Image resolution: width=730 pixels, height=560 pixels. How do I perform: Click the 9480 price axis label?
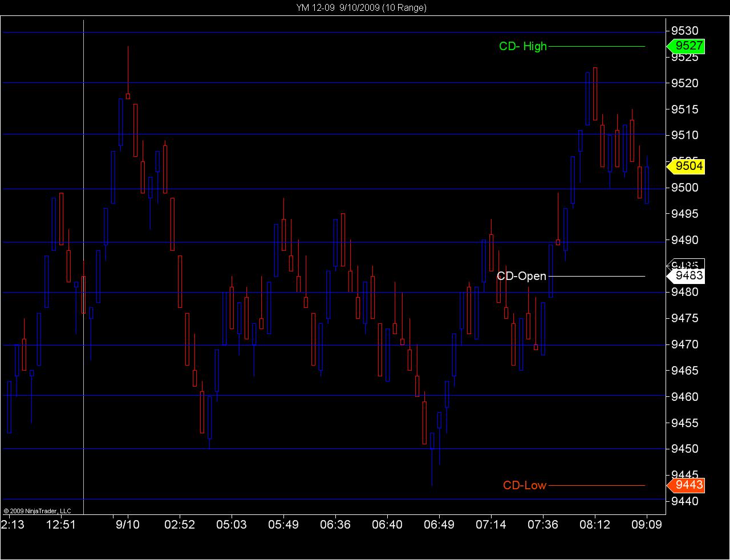(x=684, y=292)
